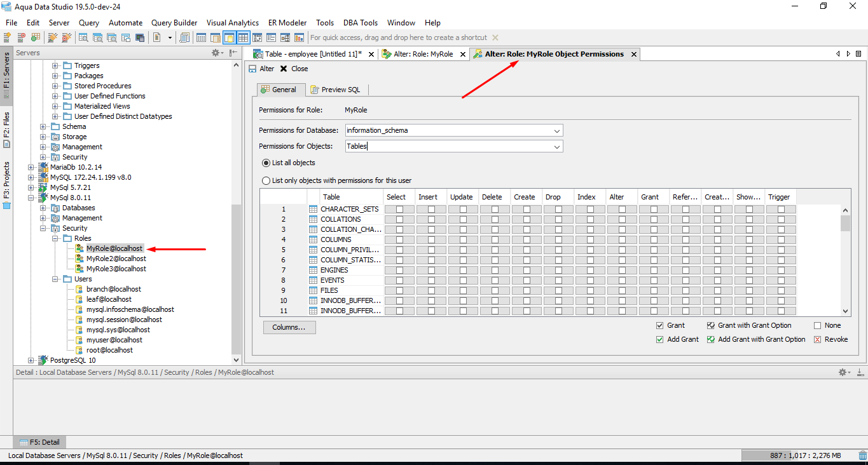868x465 pixels.
Task: Open the ER Modeler menu
Action: tap(287, 23)
